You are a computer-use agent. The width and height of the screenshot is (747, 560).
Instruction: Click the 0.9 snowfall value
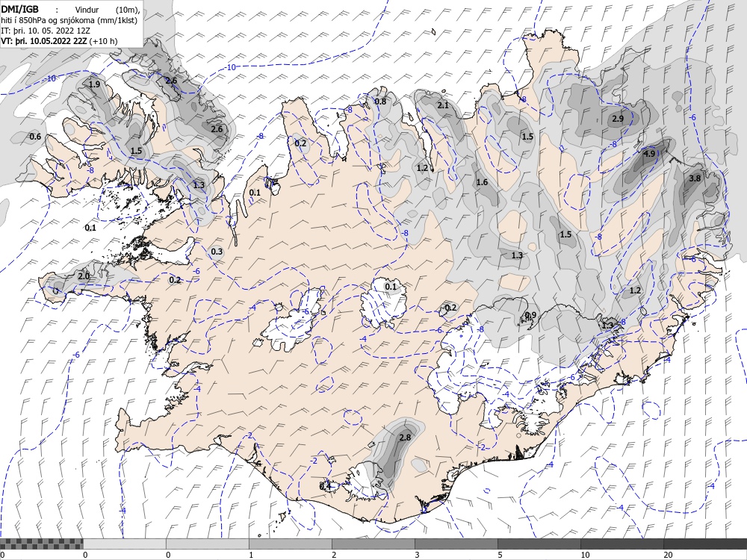click(530, 315)
